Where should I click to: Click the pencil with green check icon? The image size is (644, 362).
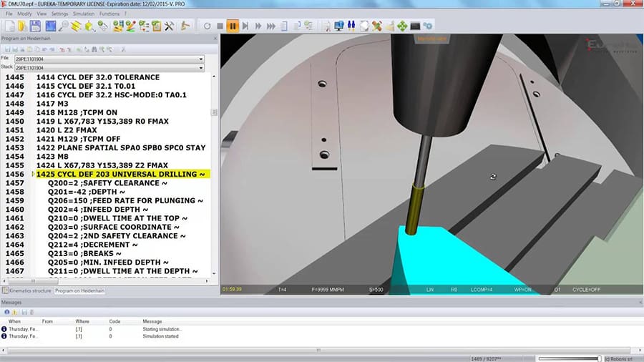[x=131, y=26]
